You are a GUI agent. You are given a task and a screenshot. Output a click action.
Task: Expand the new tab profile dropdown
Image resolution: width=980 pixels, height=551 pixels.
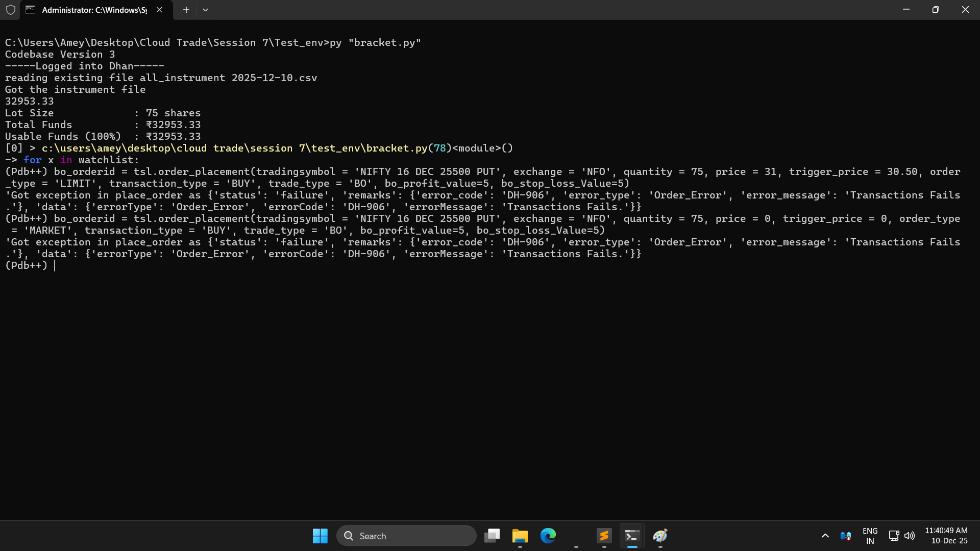[205, 10]
